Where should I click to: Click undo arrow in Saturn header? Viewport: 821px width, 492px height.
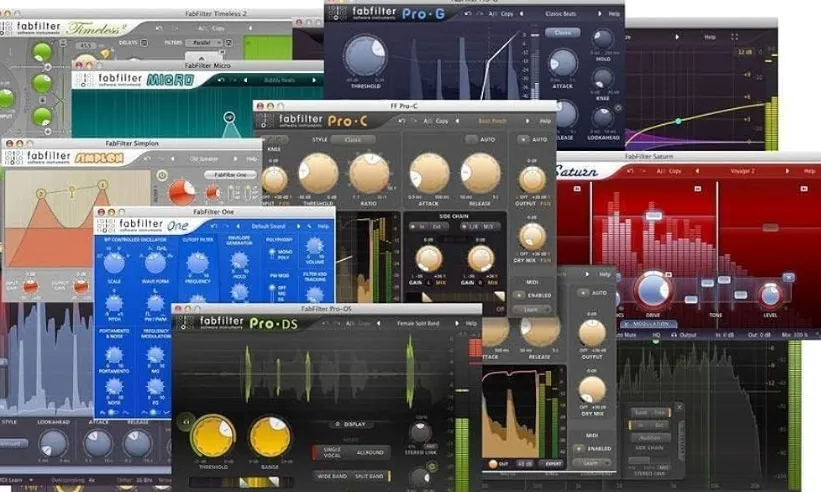pos(630,171)
